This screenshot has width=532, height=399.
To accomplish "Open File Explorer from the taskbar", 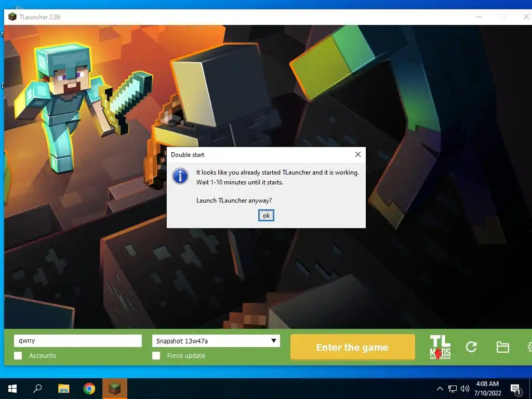I will click(63, 389).
